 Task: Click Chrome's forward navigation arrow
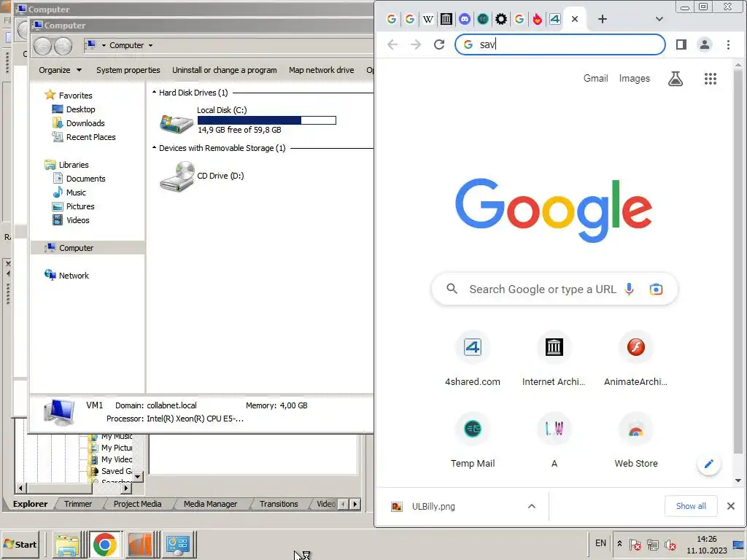(x=415, y=44)
